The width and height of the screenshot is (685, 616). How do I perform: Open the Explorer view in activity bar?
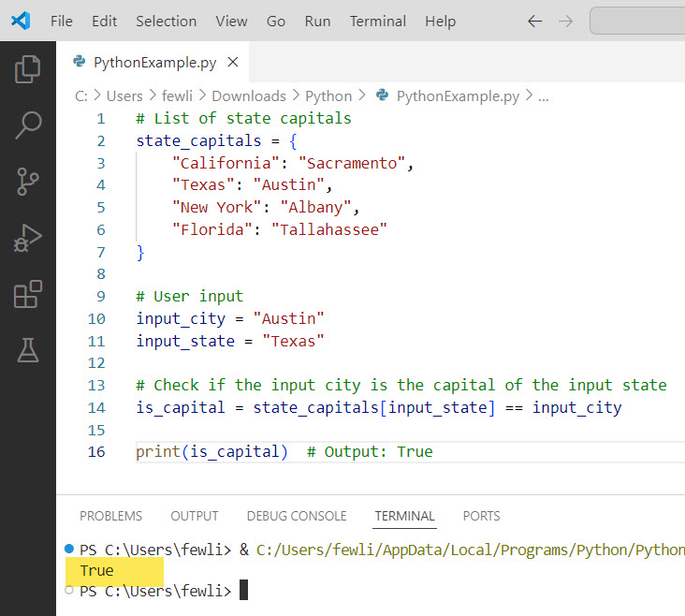(27, 69)
